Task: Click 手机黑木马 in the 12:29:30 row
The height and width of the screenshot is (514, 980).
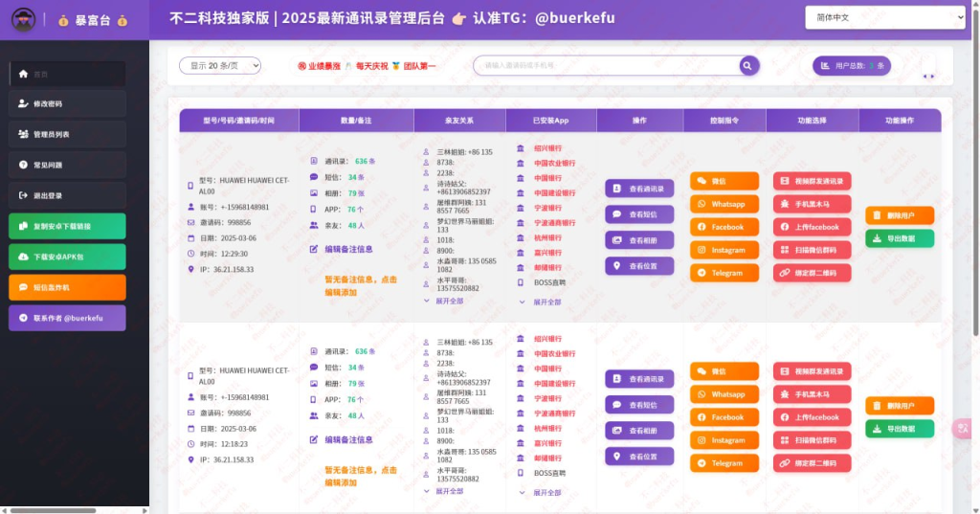Action: (812, 204)
